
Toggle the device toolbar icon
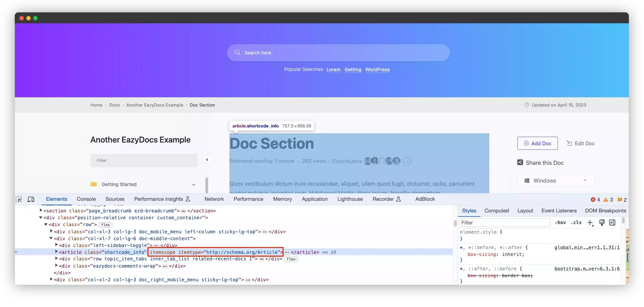31,199
